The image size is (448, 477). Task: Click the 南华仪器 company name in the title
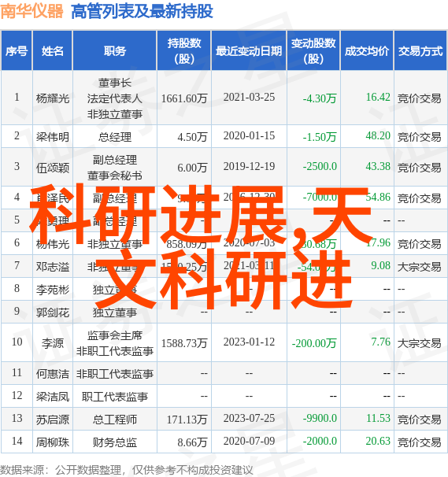point(32,12)
